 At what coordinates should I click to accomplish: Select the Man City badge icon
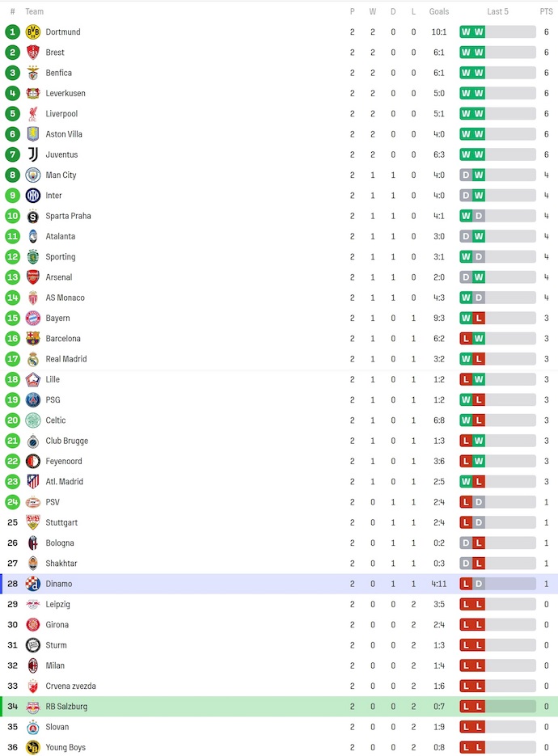pyautogui.click(x=33, y=175)
